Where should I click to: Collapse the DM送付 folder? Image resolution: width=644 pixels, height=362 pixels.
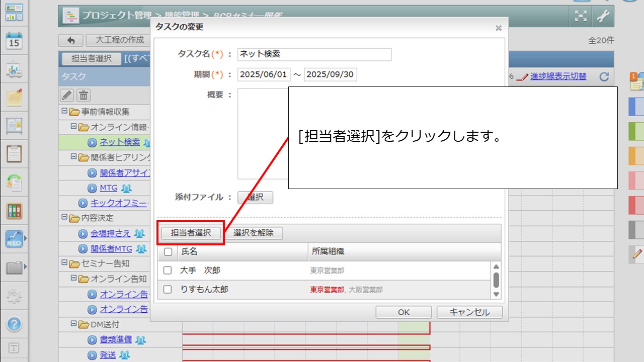coord(74,324)
